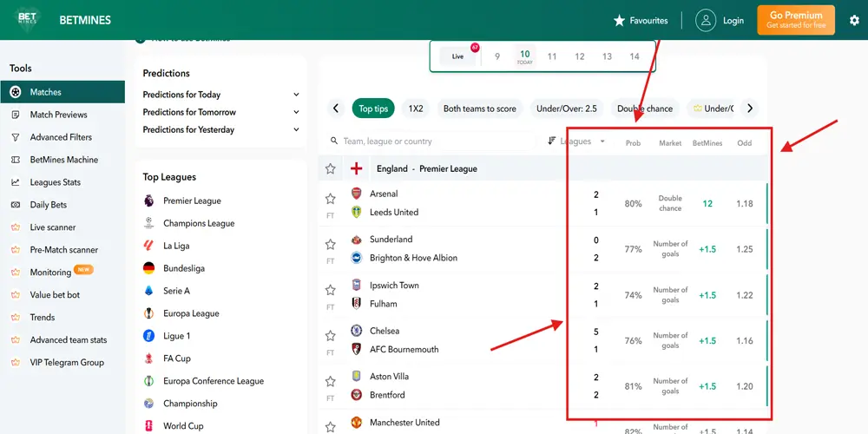Select date 11 in the date picker

(552, 56)
